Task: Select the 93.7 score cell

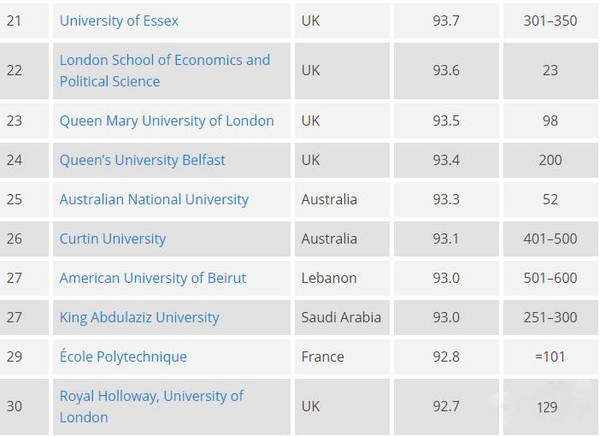Action: click(x=446, y=21)
